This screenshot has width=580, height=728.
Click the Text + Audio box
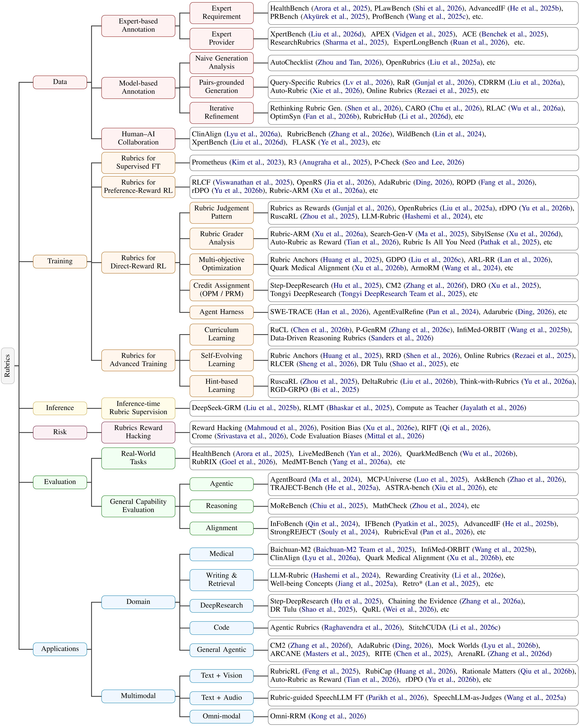click(x=221, y=698)
